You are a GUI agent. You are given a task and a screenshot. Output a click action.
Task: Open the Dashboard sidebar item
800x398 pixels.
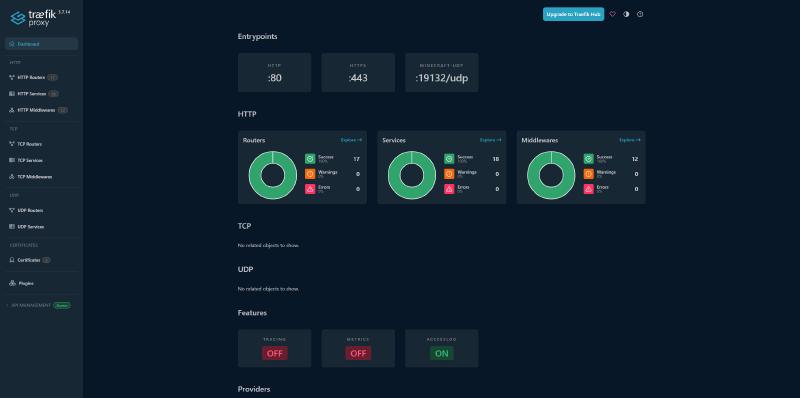(x=41, y=44)
